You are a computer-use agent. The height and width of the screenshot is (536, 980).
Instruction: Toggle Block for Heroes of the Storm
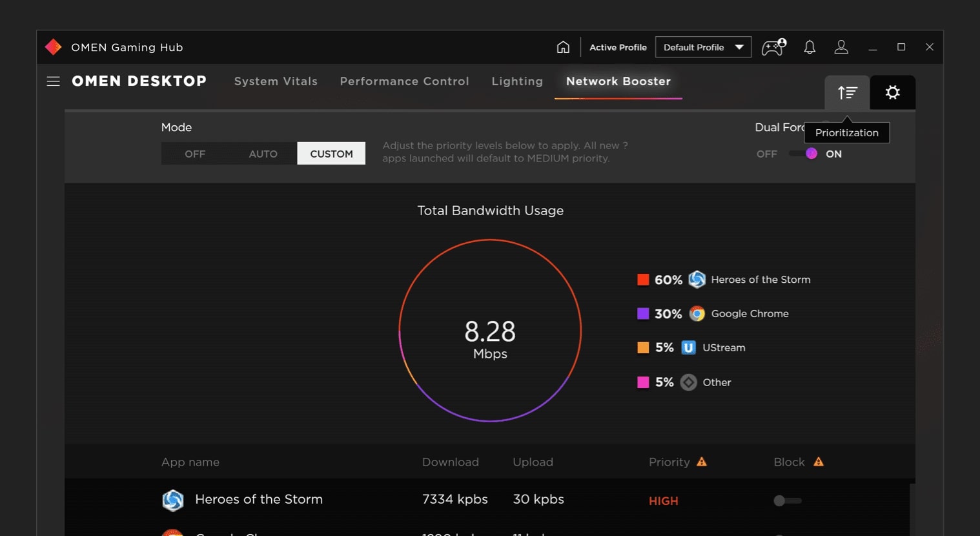click(787, 500)
